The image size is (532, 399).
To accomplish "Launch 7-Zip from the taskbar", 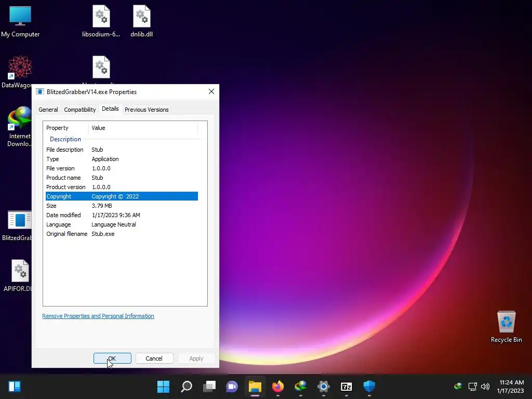I will coord(347,387).
